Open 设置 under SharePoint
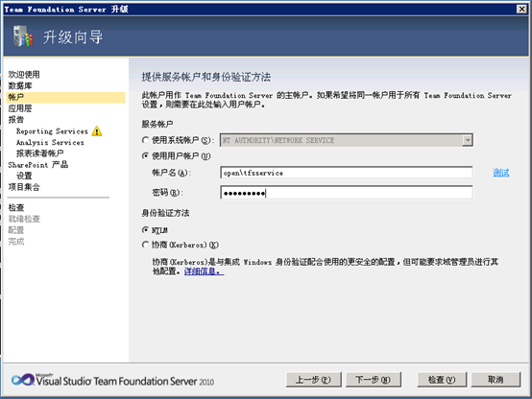 pyautogui.click(x=24, y=176)
